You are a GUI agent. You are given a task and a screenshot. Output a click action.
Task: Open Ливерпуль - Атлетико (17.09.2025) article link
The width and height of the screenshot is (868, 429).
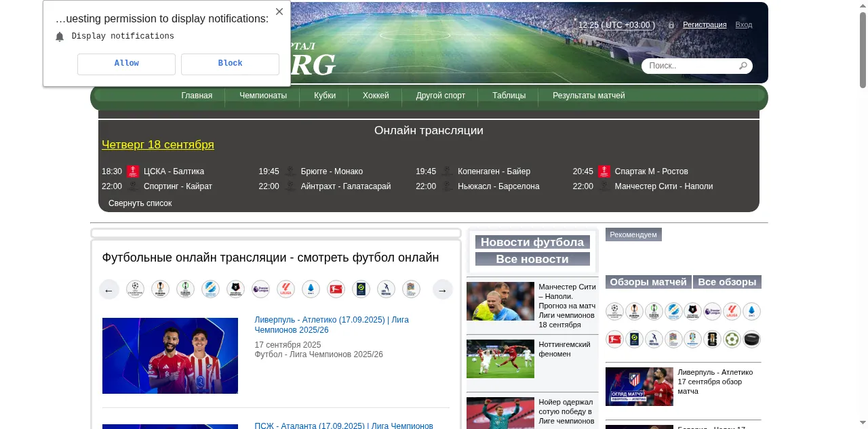point(332,325)
